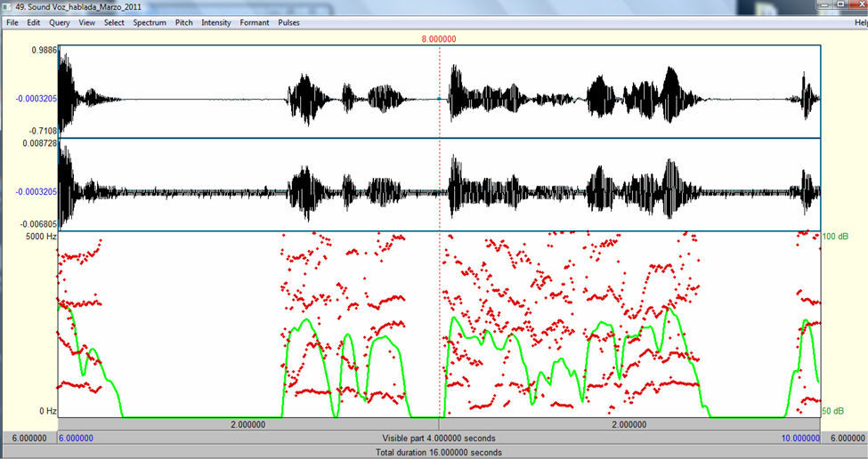Open the Spectrum menu
868x459 pixels.
[150, 22]
